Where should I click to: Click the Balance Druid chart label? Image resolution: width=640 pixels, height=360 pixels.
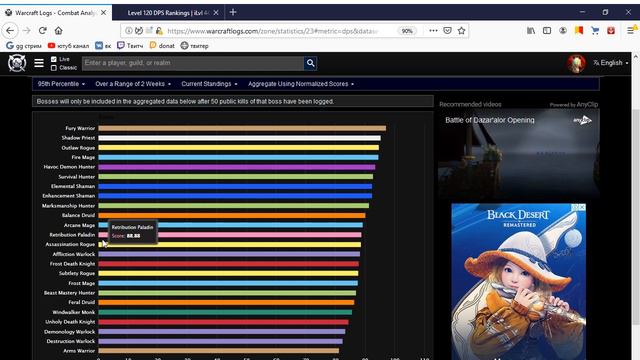(78, 215)
